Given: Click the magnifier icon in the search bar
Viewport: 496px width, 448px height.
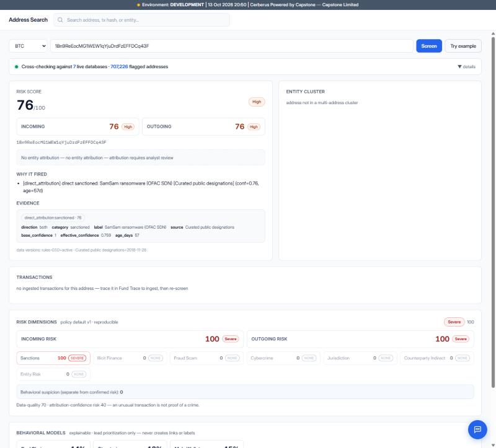Looking at the screenshot, I should pos(60,20).
